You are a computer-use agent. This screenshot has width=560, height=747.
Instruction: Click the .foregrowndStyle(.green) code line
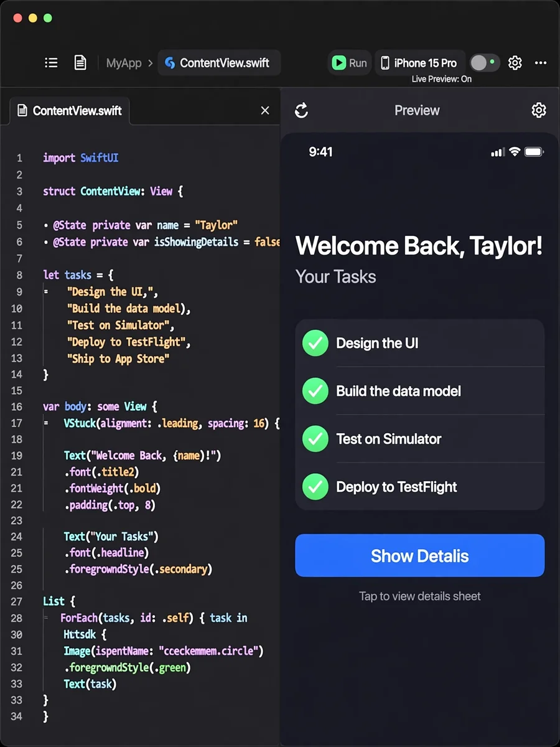coord(127,667)
